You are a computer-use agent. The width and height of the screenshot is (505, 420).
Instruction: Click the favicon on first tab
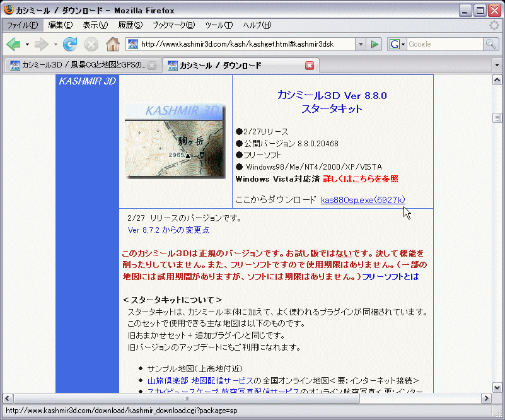15,66
